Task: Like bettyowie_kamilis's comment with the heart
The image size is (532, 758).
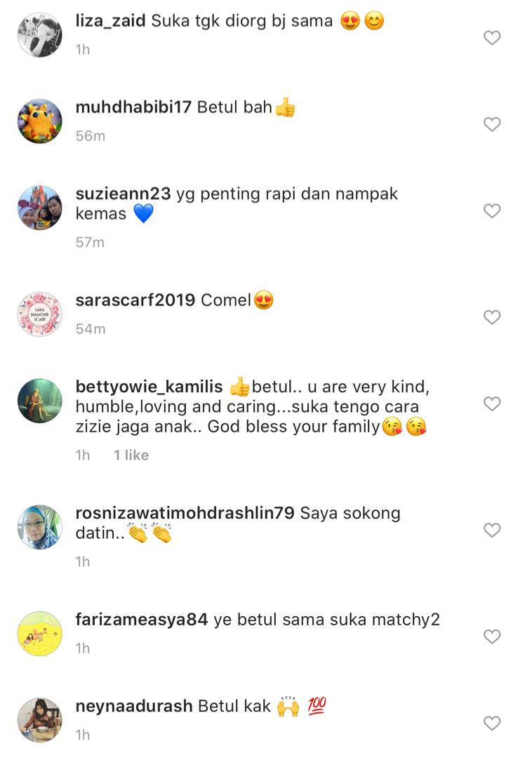Action: (x=492, y=404)
